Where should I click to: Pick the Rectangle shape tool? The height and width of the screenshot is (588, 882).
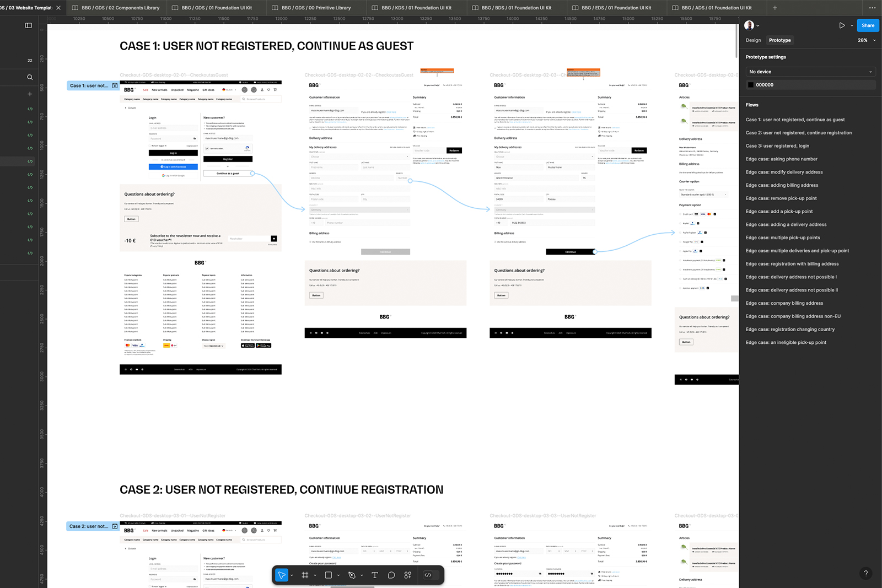tap(329, 575)
